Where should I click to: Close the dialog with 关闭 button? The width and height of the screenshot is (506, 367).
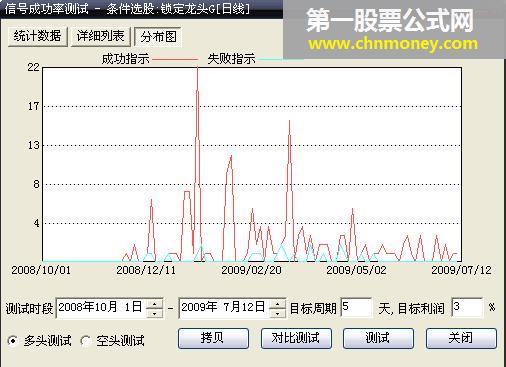pyautogui.click(x=461, y=338)
